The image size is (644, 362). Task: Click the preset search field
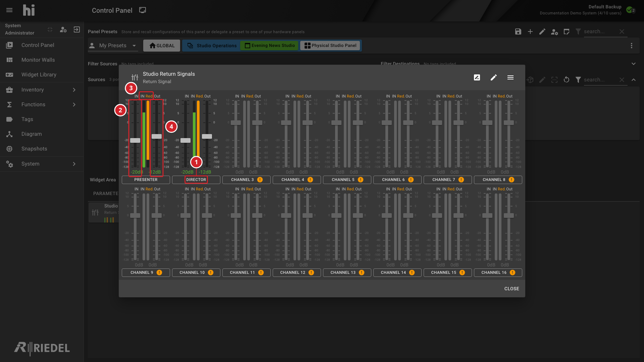(x=601, y=32)
